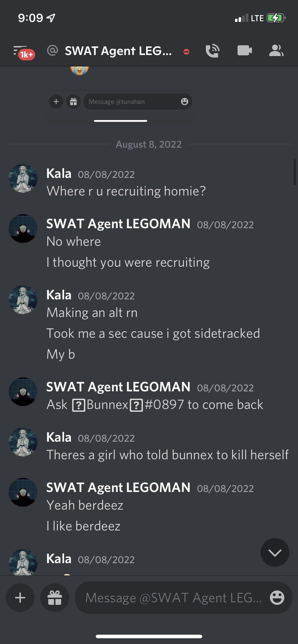Tap the SWAT Agent LEG... conversation title
The height and width of the screenshot is (644, 298).
[118, 51]
